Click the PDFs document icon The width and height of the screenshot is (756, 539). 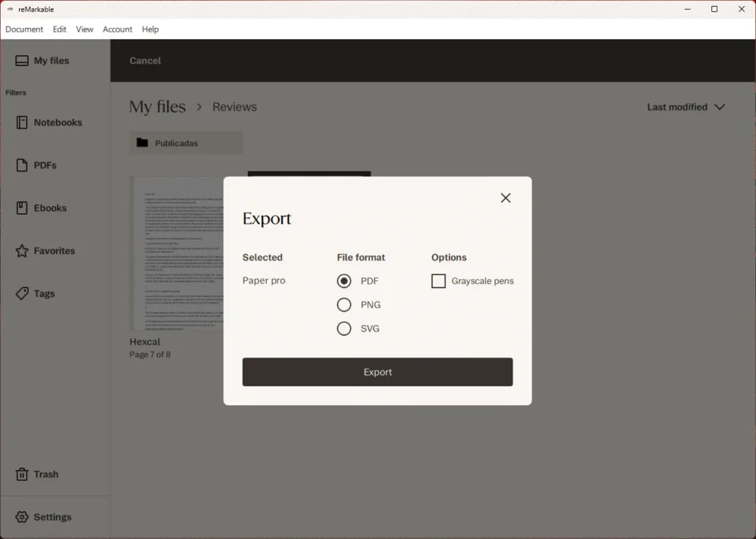coord(22,166)
